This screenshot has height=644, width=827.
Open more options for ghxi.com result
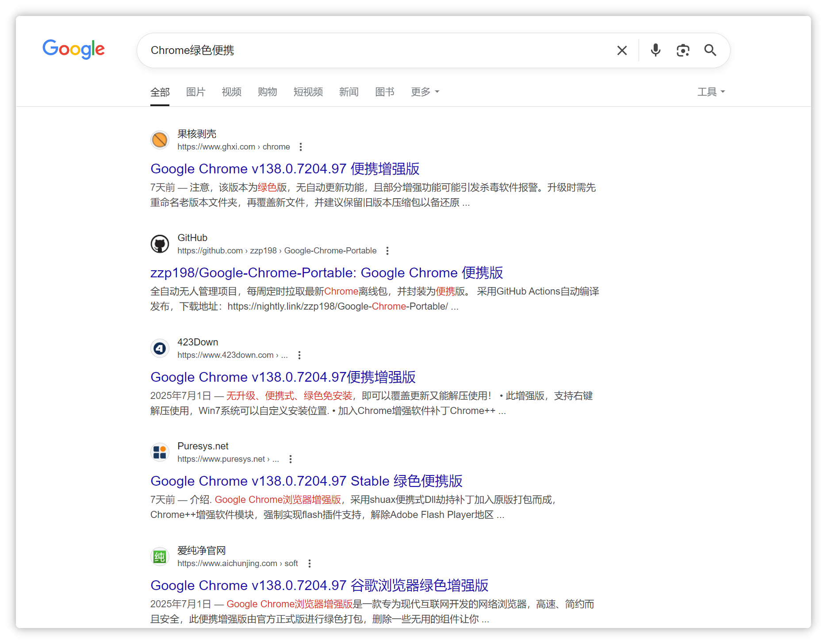301,147
